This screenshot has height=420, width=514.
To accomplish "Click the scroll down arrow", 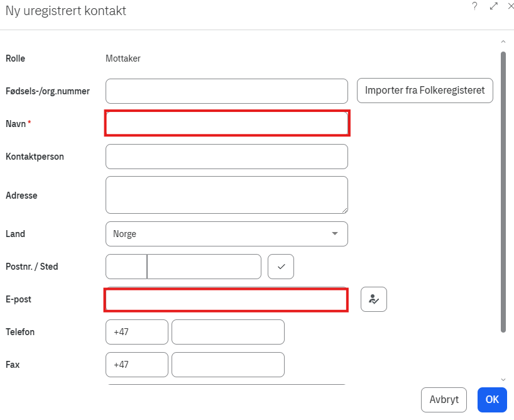I will point(503,379).
